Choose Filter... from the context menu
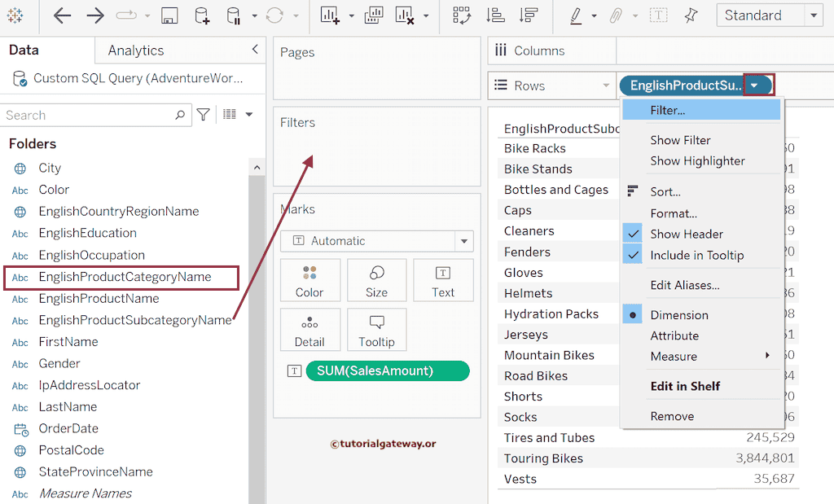The width and height of the screenshot is (834, 504). 668,110
